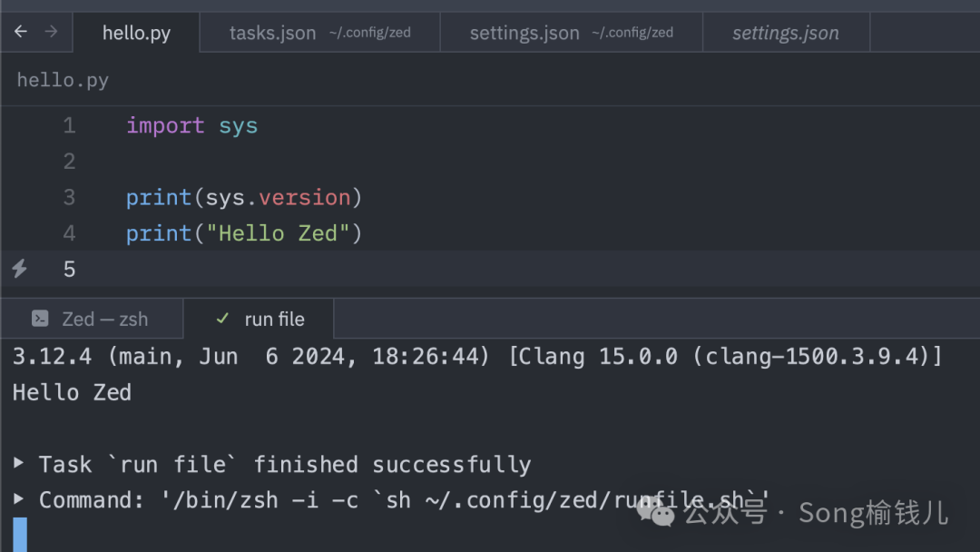The height and width of the screenshot is (552, 980).
Task: Click line number 4 in the gutter
Action: 69,234
